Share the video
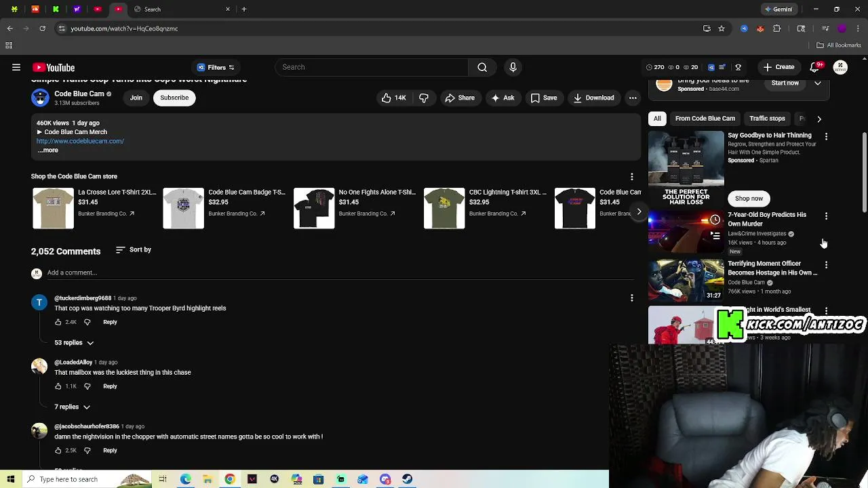Screen dimensions: 868x488 click(460, 98)
